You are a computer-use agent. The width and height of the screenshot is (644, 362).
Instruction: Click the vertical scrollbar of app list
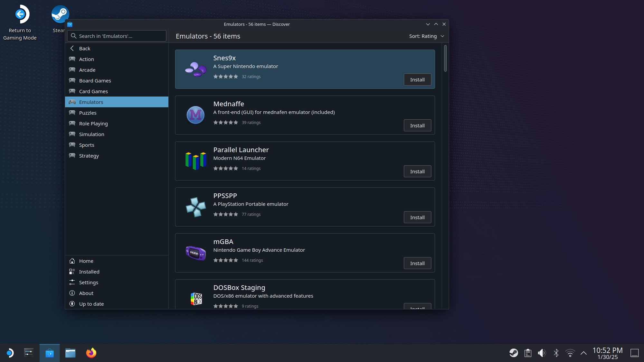(x=445, y=58)
